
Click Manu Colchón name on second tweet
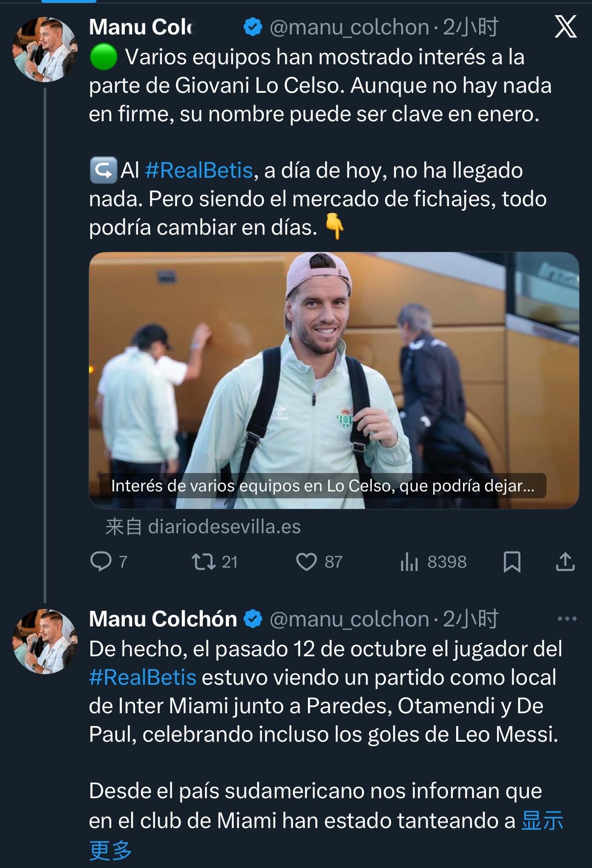coord(163,619)
